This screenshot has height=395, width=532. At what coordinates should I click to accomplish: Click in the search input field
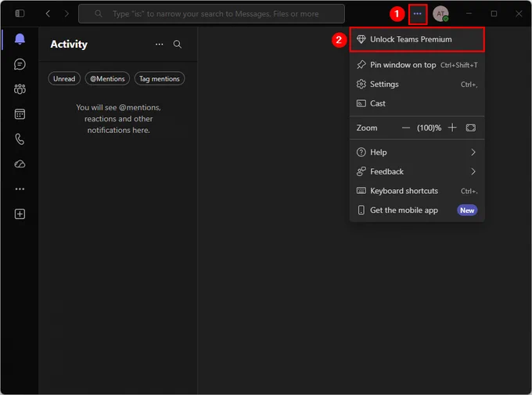tap(211, 13)
